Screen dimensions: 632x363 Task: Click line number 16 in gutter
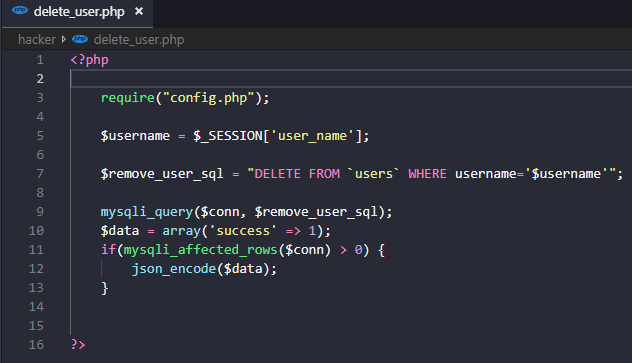pyautogui.click(x=36, y=344)
